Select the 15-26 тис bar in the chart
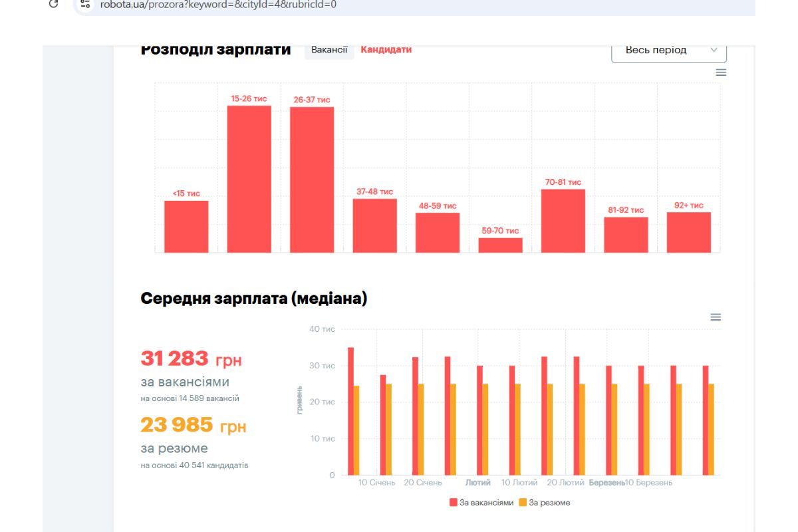Image resolution: width=798 pixels, height=532 pixels. (250, 180)
